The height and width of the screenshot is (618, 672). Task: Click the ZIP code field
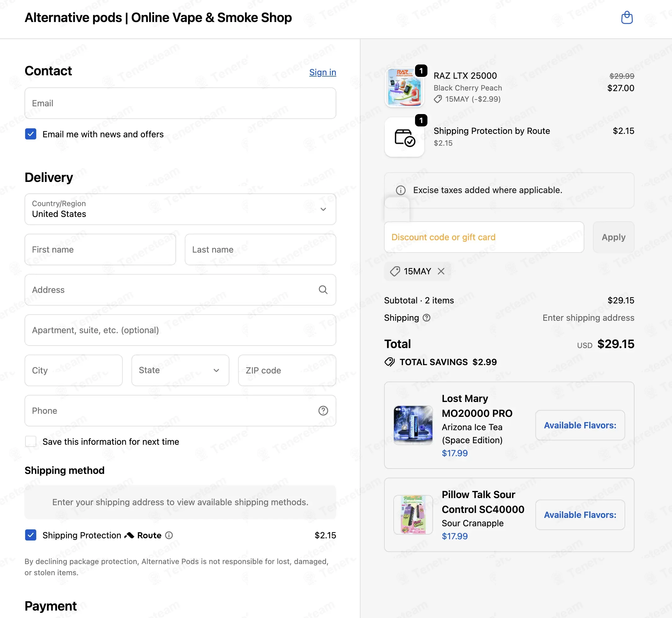287,370
